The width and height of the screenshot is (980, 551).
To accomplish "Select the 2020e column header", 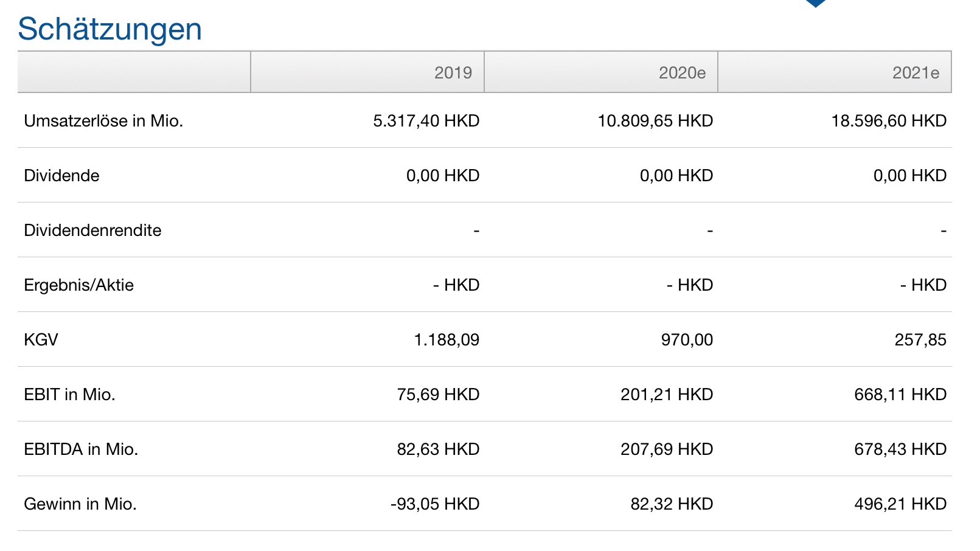I will coord(682,73).
